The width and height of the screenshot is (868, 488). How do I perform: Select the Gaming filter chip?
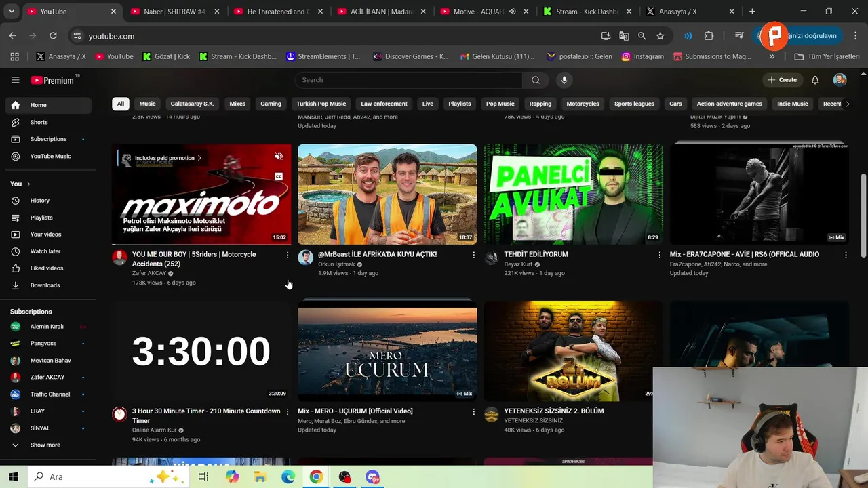pos(271,104)
